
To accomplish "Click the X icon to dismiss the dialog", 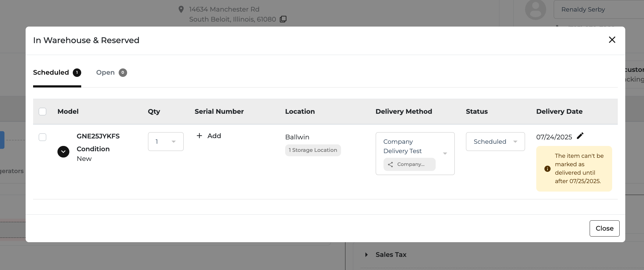I will click(612, 40).
